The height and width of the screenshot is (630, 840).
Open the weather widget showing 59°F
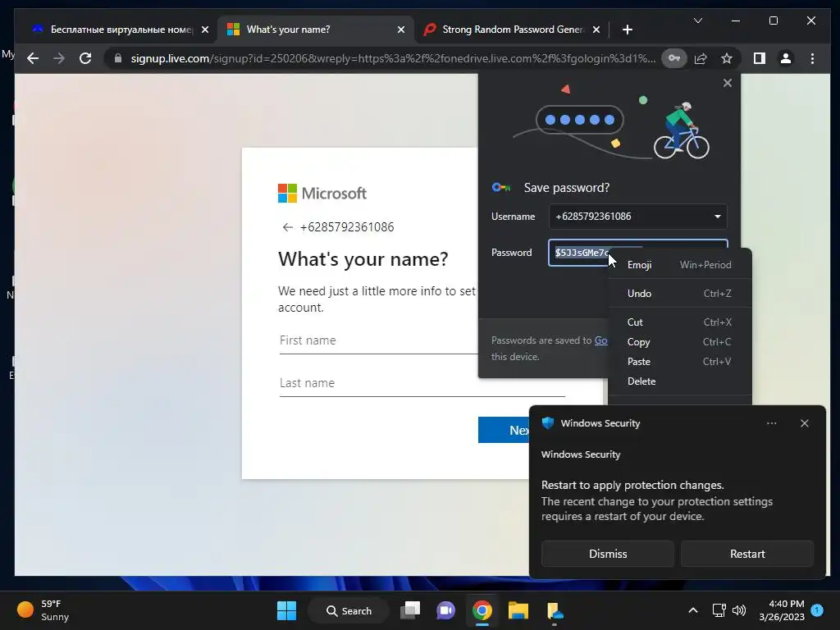(x=43, y=610)
